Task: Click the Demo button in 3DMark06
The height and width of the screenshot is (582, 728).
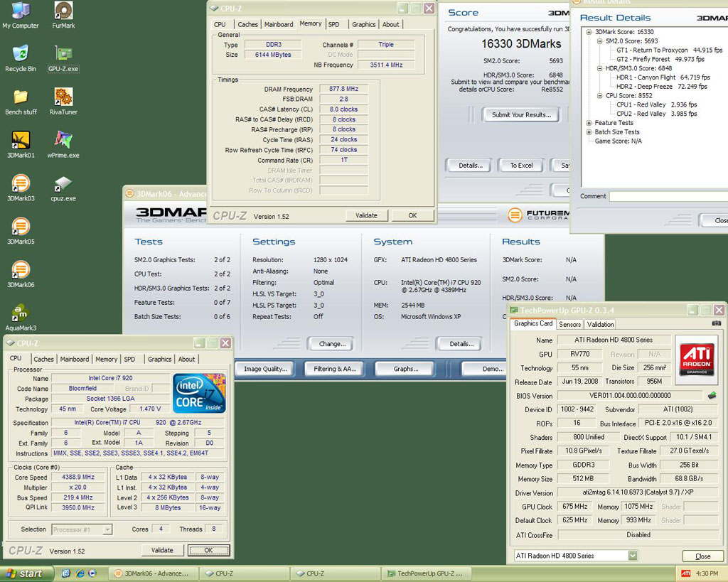Action: coord(485,369)
